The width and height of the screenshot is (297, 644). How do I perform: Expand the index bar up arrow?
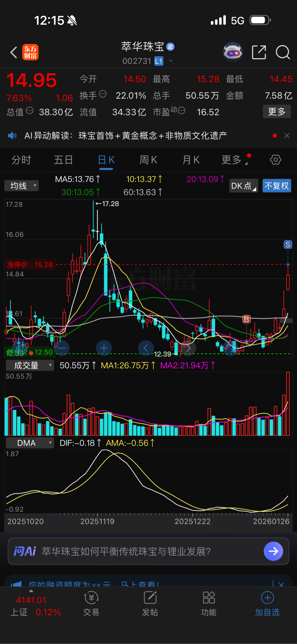pyautogui.click(x=31, y=591)
